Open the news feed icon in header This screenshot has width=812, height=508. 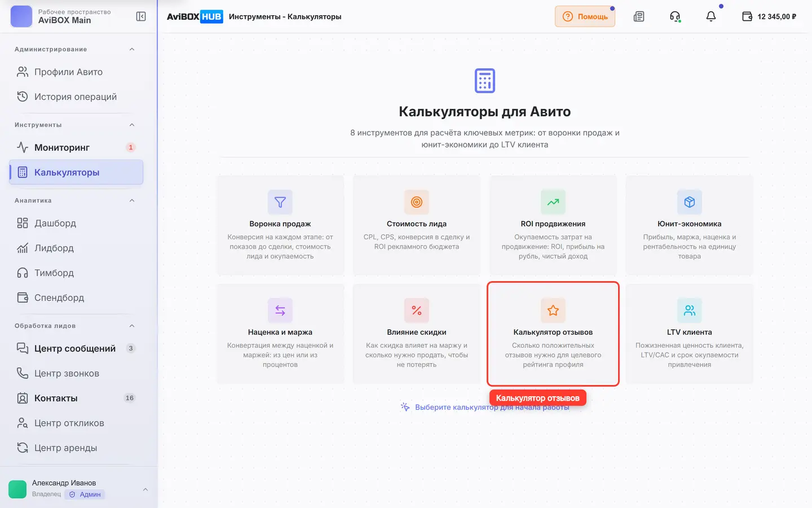click(639, 16)
